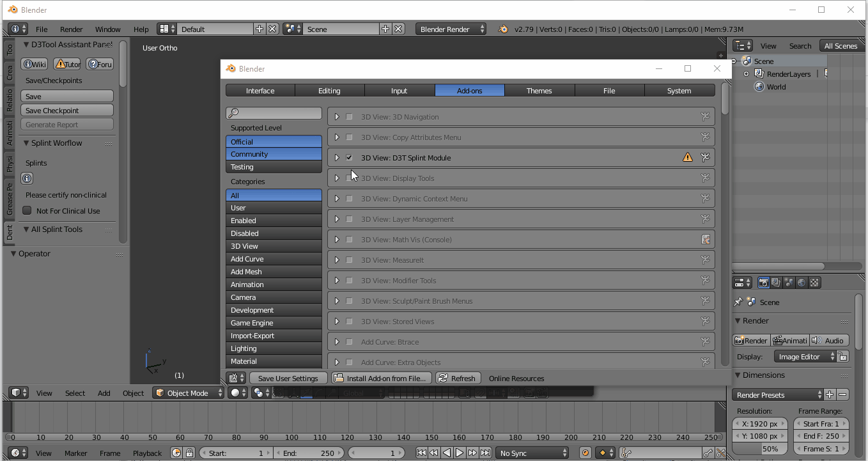The height and width of the screenshot is (461, 868).
Task: Collapse the Dimensions panel
Action: click(x=738, y=375)
